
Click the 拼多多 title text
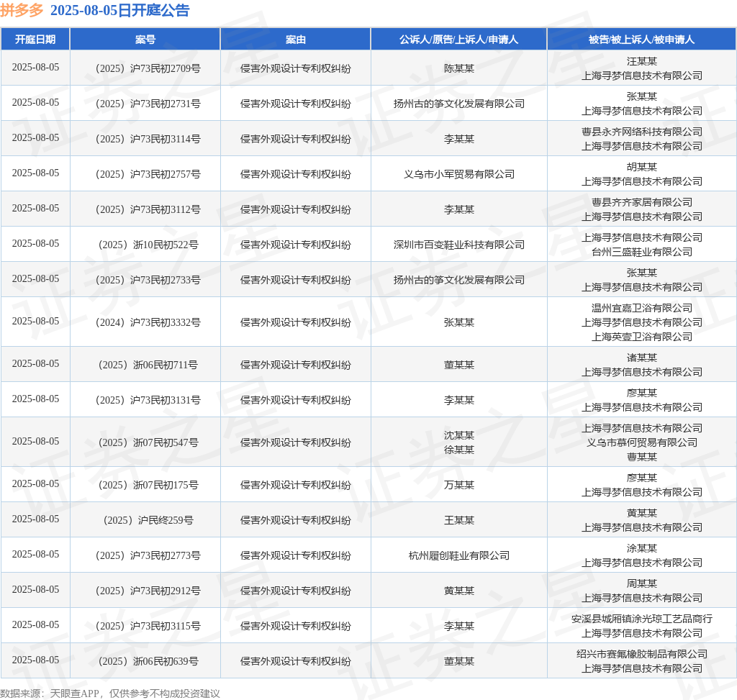pos(22,10)
